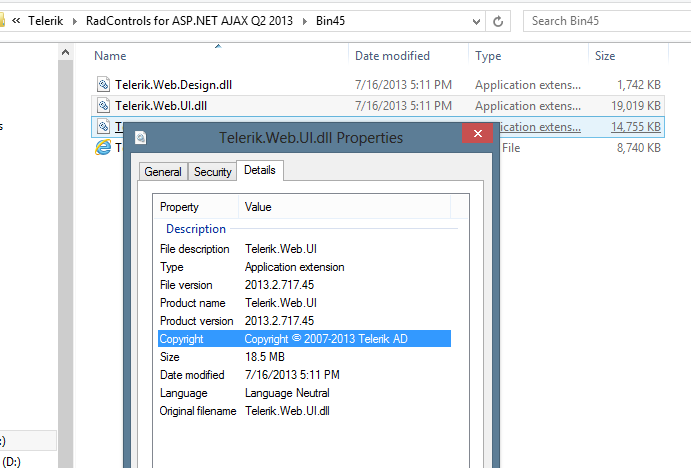Select the Type property row in Details
The height and width of the screenshot is (468, 691).
pos(305,267)
